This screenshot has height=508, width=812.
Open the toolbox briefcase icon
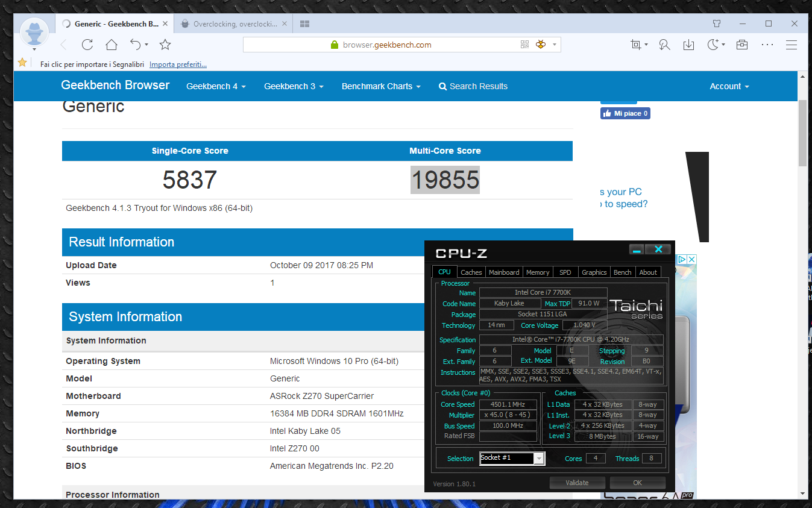742,45
